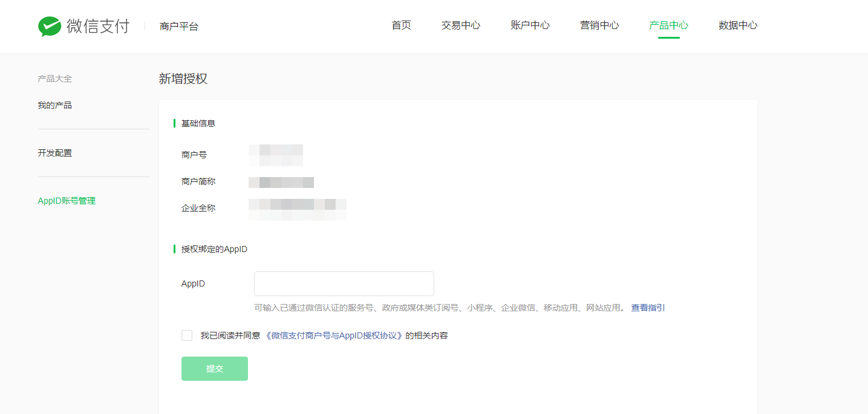Screen dimensions: 868x414
Task: Focus the AppID text input field
Action: pyautogui.click(x=344, y=283)
